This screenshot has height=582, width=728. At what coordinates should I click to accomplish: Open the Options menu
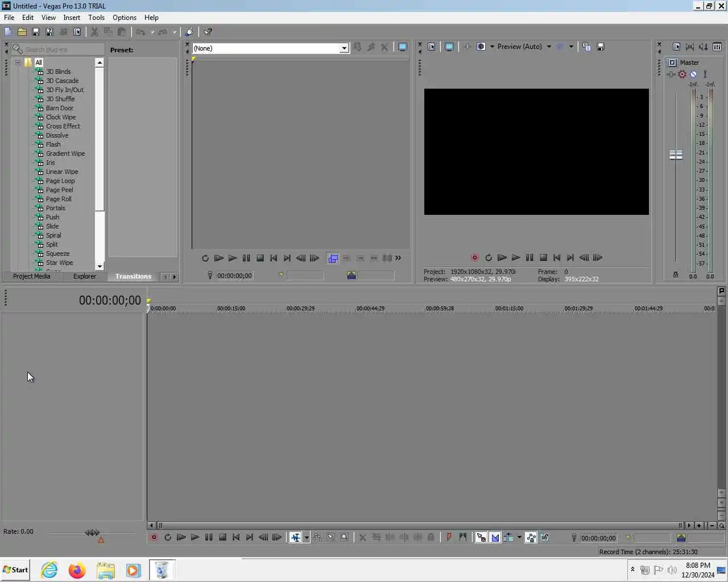[125, 18]
